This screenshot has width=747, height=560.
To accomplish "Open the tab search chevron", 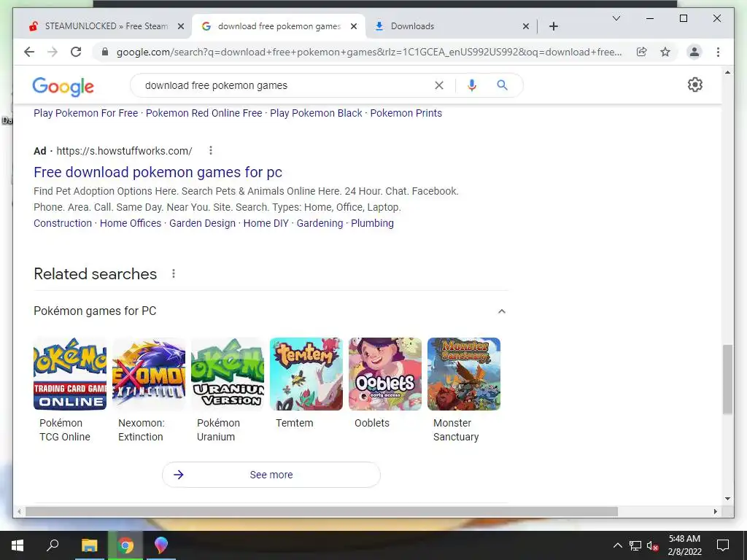I will (x=616, y=18).
